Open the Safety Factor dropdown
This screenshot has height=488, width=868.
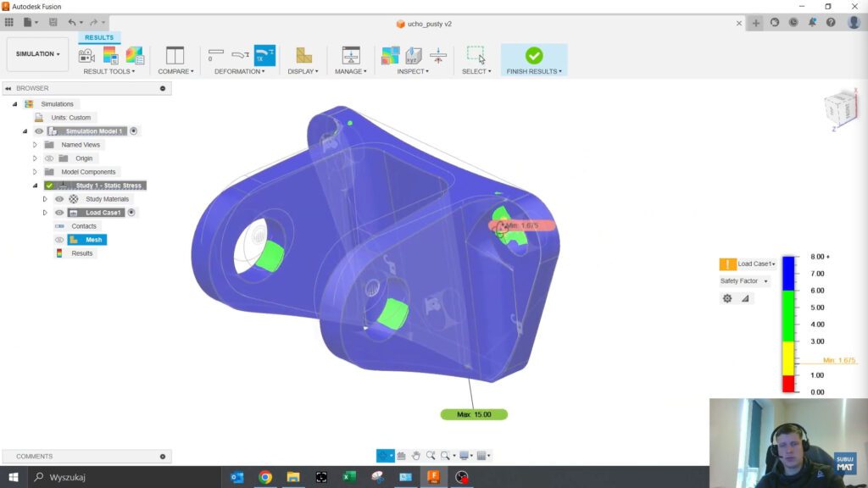[x=745, y=280]
